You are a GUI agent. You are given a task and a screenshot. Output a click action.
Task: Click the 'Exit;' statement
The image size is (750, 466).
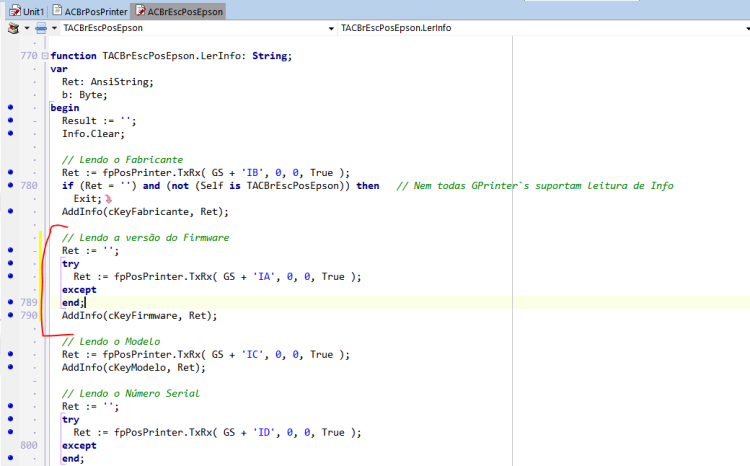88,199
